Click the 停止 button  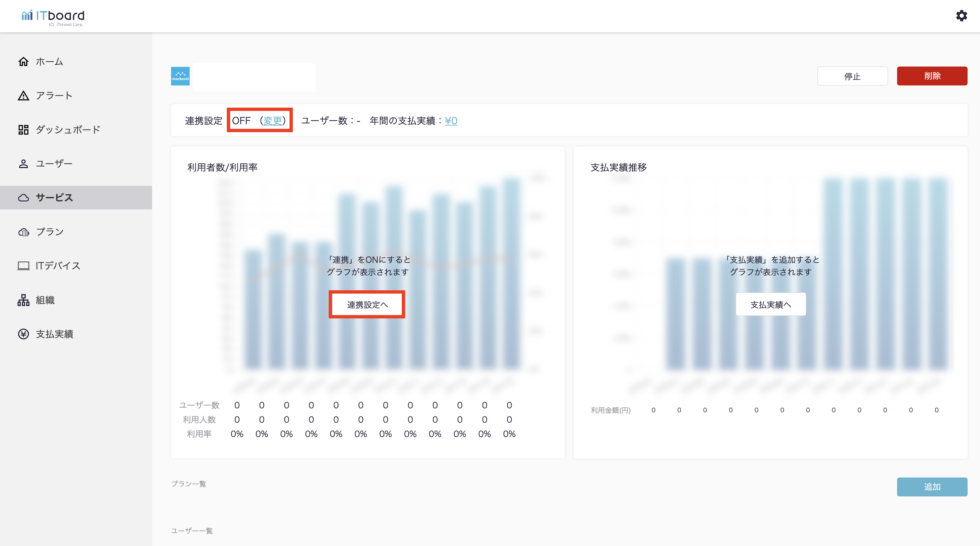(852, 76)
